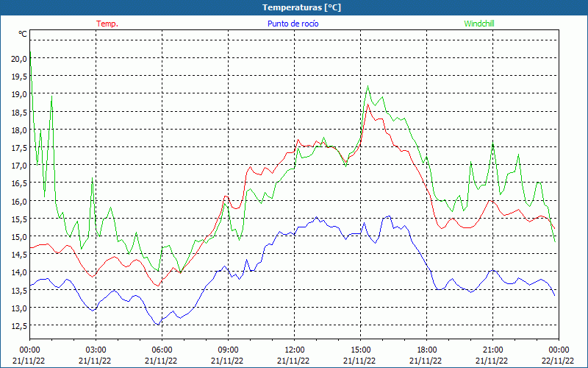This screenshot has height=368, width=588.
Task: Click the 18:00 time axis label
Action: [427, 350]
